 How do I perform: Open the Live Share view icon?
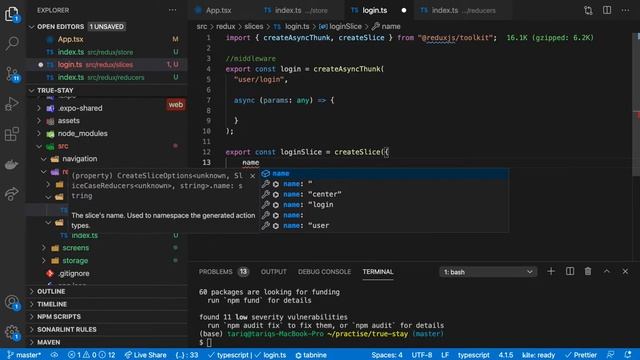coord(12,193)
